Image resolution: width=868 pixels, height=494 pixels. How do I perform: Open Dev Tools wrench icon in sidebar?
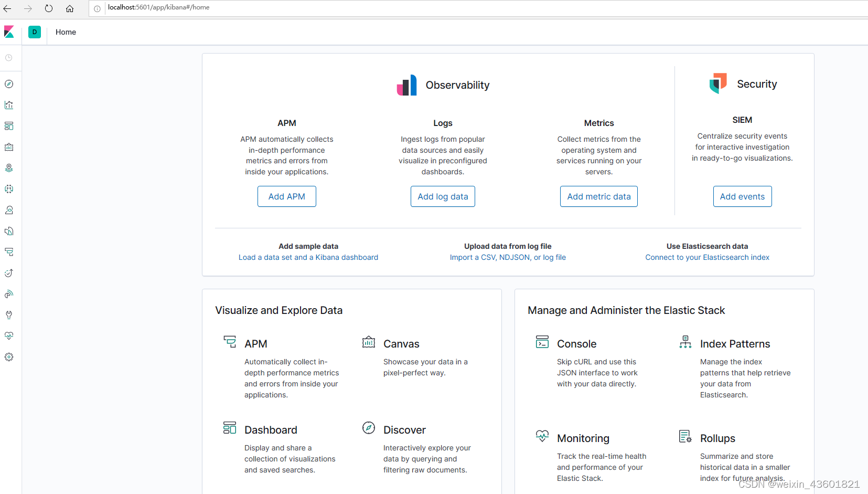click(x=9, y=315)
